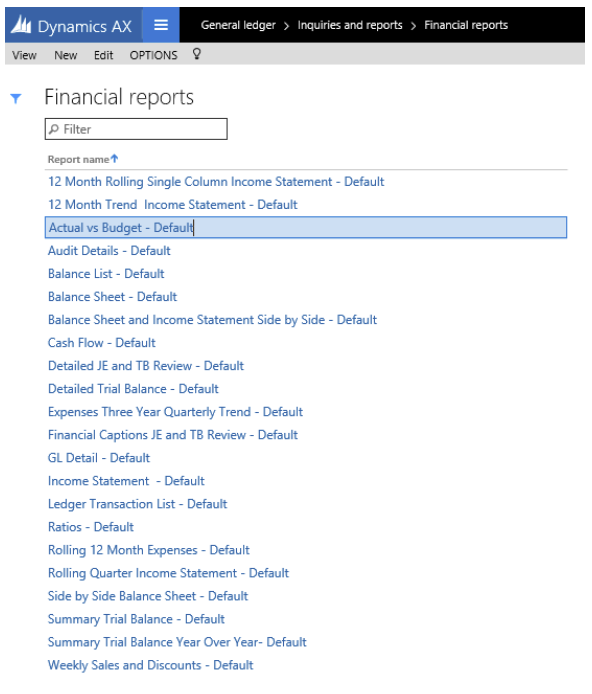Open the Edit menu
Viewport: 592px width, 694px height.
coord(104,55)
